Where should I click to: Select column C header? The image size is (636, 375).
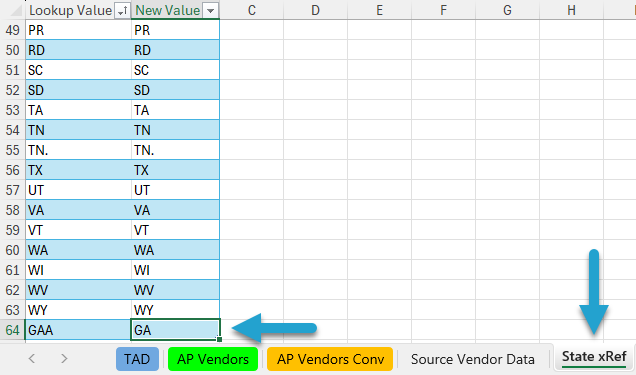point(251,10)
